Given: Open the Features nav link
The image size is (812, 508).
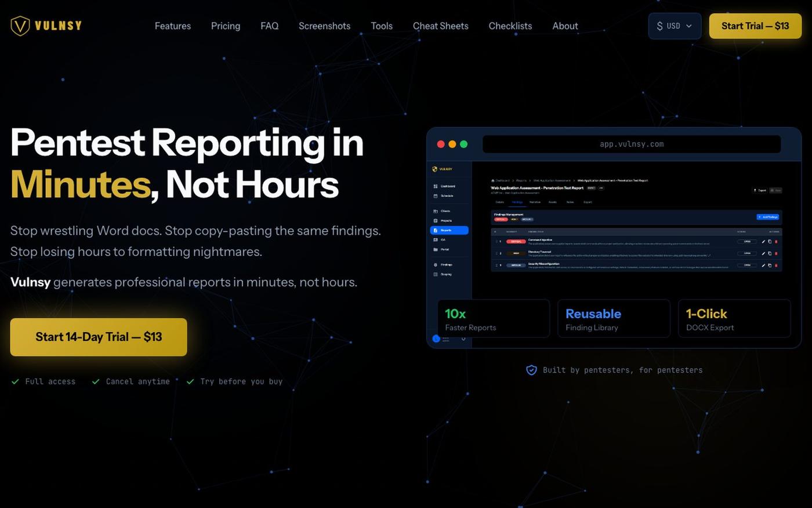Looking at the screenshot, I should pyautogui.click(x=173, y=26).
